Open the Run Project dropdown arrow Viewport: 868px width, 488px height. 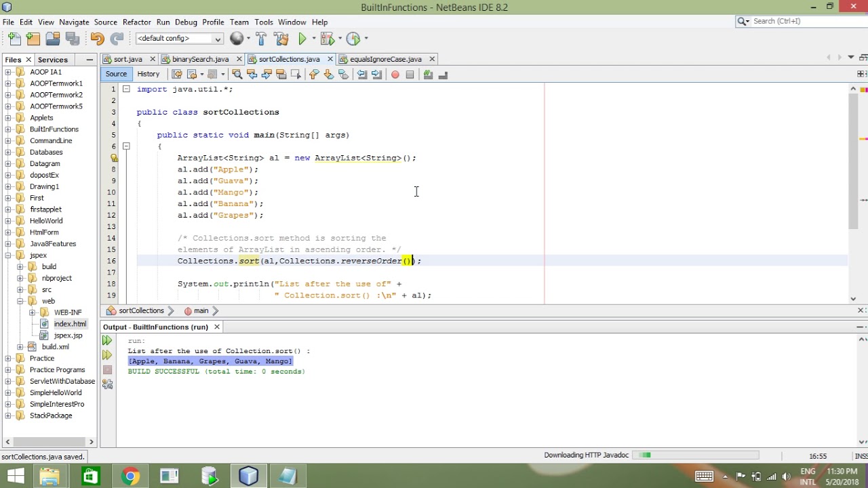[313, 39]
